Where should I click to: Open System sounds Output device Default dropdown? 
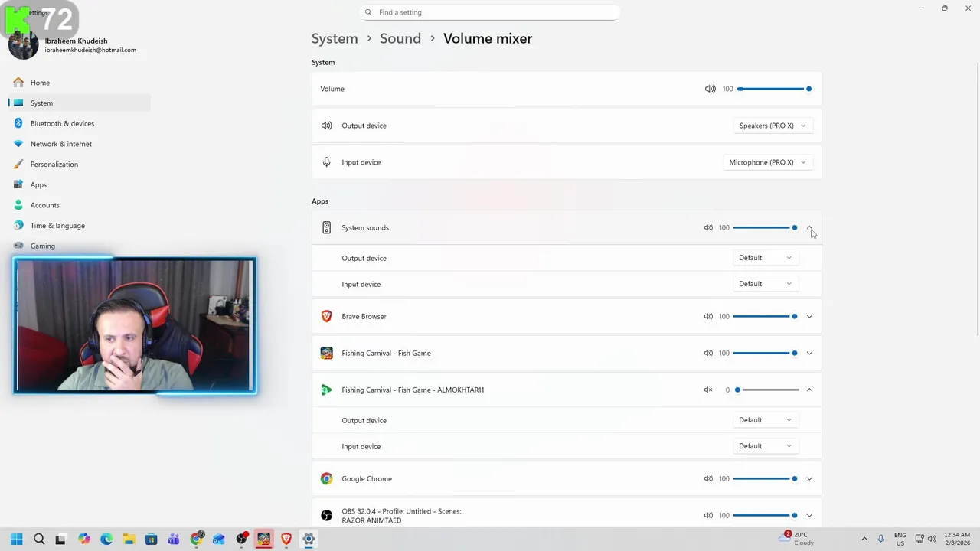(x=765, y=258)
